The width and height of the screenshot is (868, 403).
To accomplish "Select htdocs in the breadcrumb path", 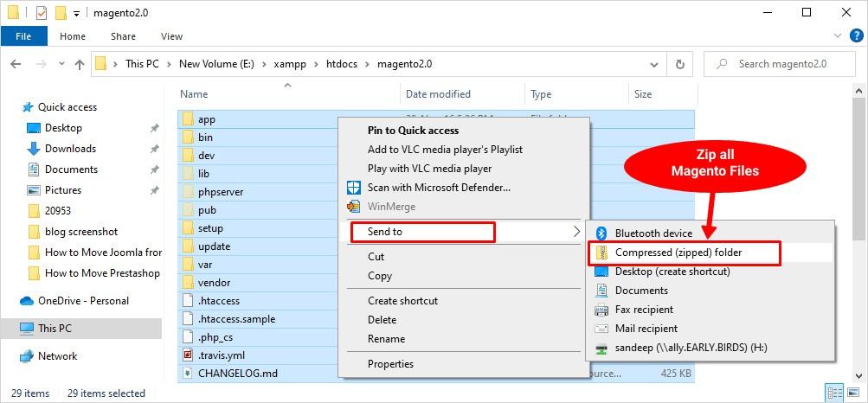I will point(341,64).
